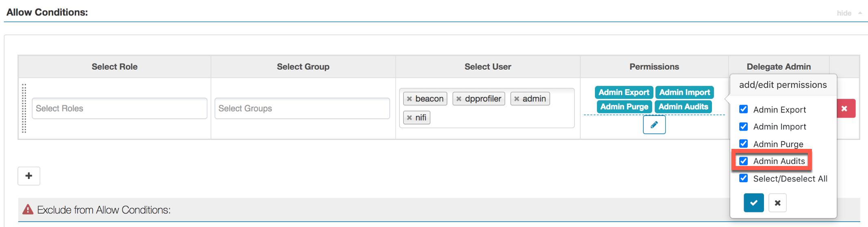Toggle the Admin Import checkbox

coord(744,127)
